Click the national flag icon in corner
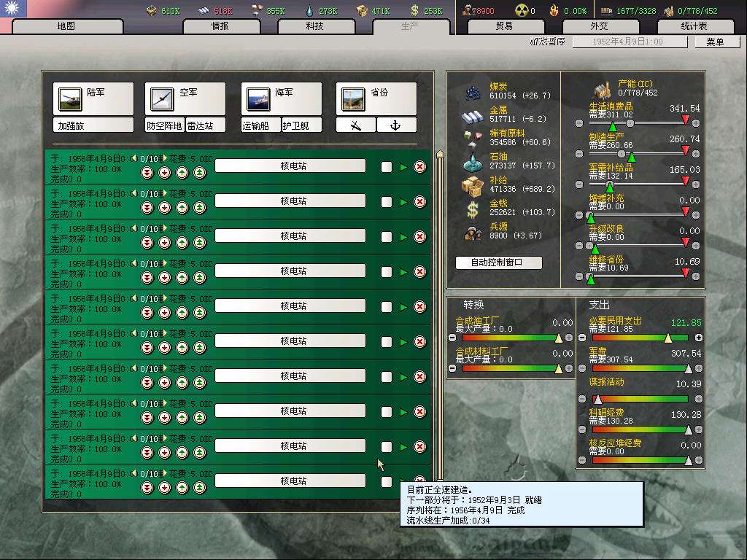The height and width of the screenshot is (560, 747). click(13, 8)
